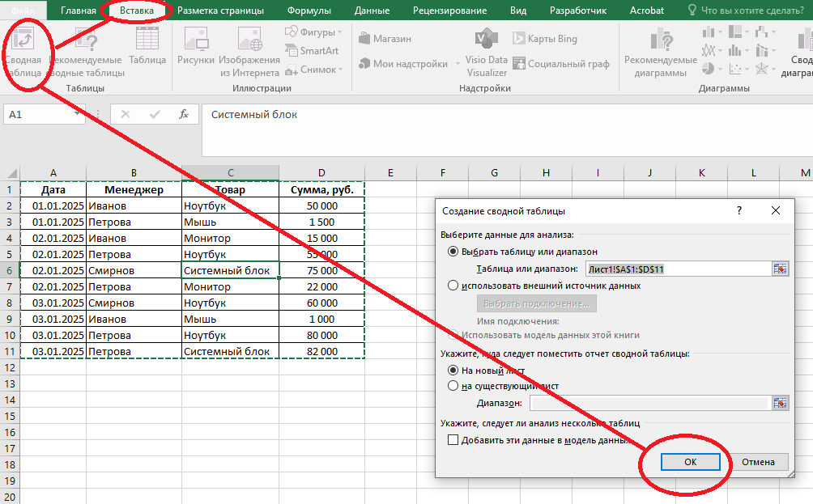Open Bing Maps (Карты Bing) add-in
Viewport: 813px width, 504px height.
(545, 39)
